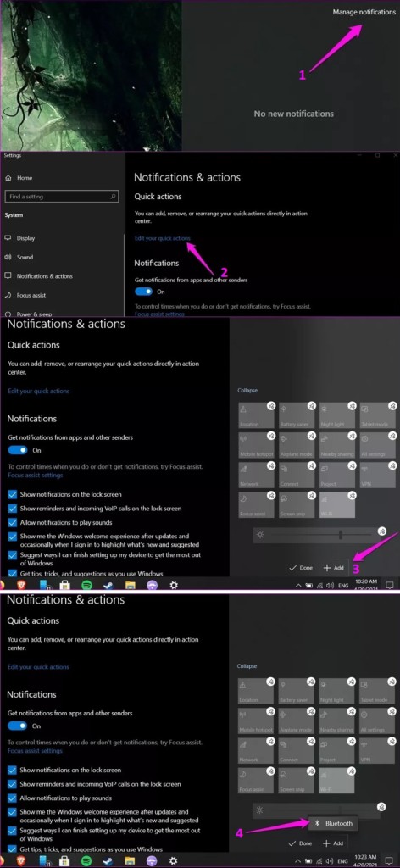This screenshot has width=400, height=868.
Task: Click Add in 10:20 AM screenshot
Action: pyautogui.click(x=334, y=568)
